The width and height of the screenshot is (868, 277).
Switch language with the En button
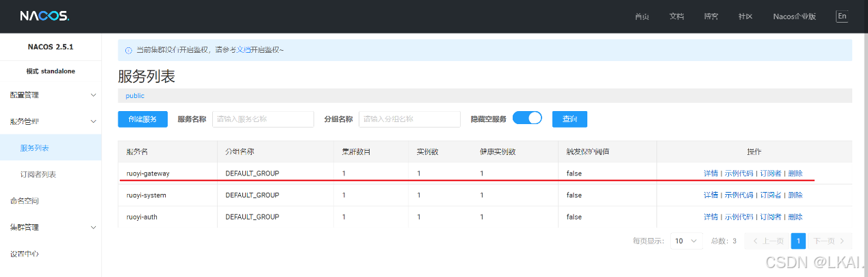click(x=842, y=16)
